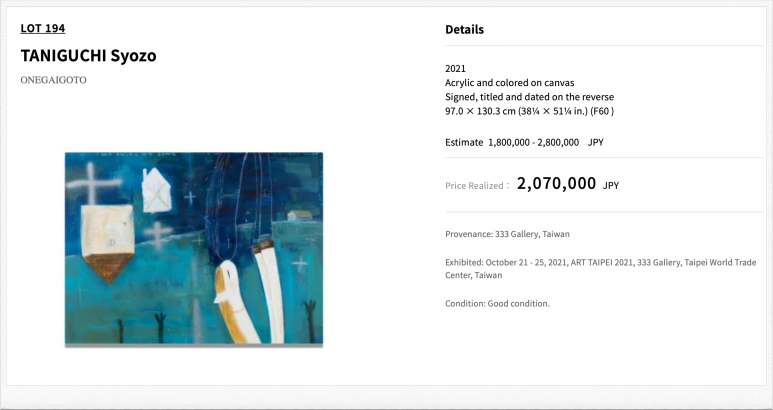This screenshot has width=773, height=410.
Task: Click the ONEGAIGOTO artwork title
Action: pos(53,80)
